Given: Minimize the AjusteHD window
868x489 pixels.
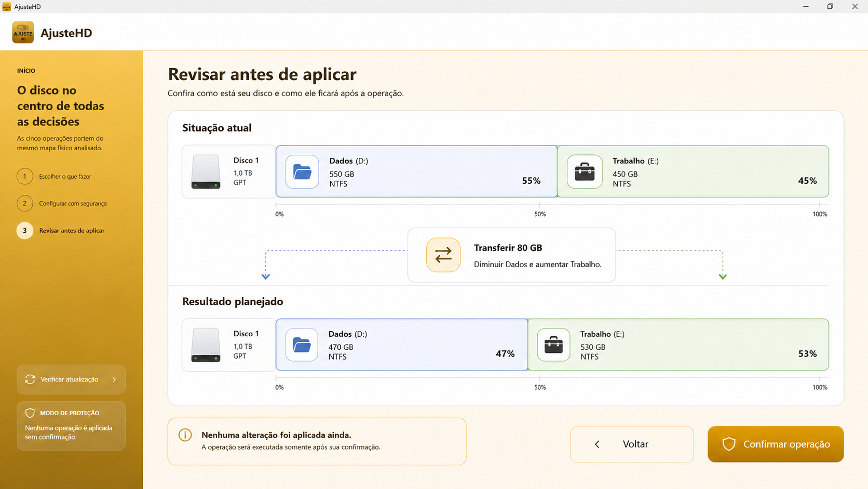Looking at the screenshot, I should 806,6.
